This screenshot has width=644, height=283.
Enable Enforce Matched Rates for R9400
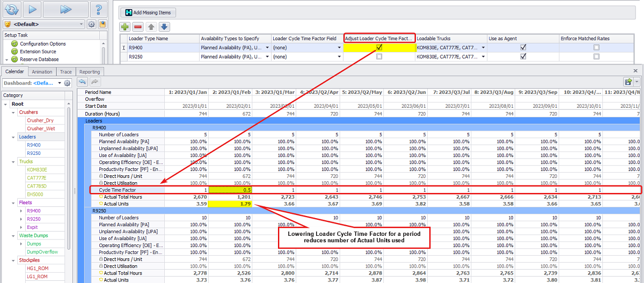596,47
